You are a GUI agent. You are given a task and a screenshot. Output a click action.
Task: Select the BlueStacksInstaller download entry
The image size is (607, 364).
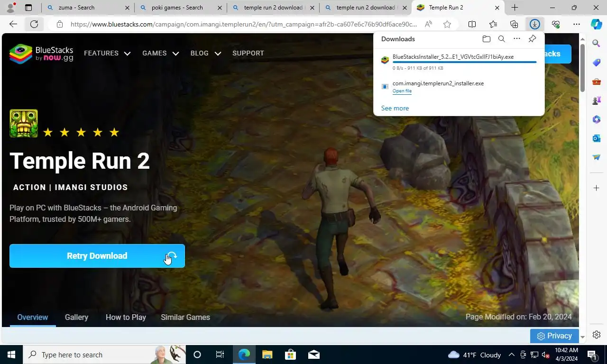459,62
